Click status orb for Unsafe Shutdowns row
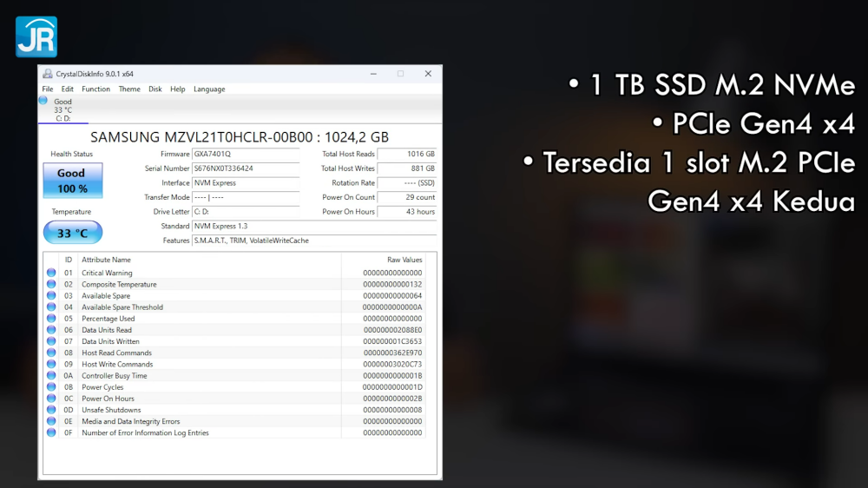Screen dimensions: 868x488 click(51, 410)
